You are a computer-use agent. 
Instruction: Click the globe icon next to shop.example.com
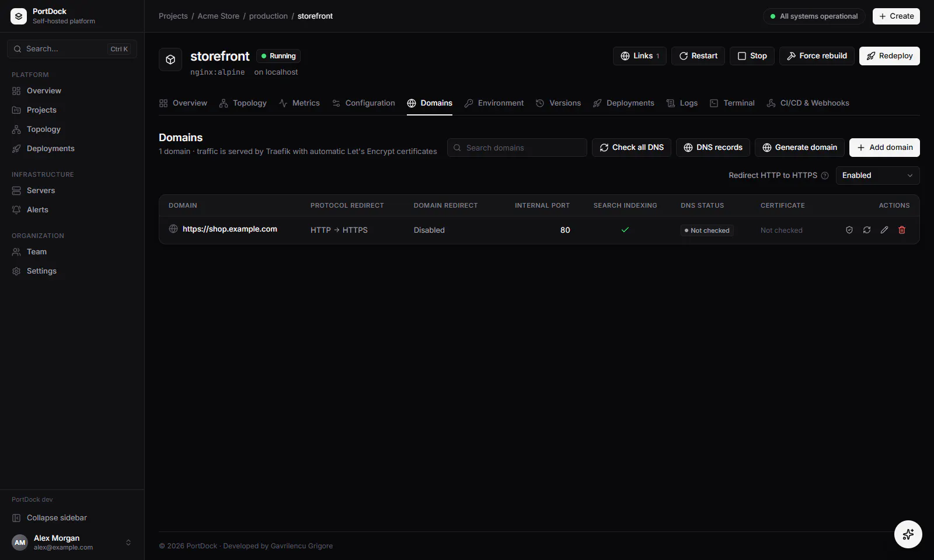[173, 229]
